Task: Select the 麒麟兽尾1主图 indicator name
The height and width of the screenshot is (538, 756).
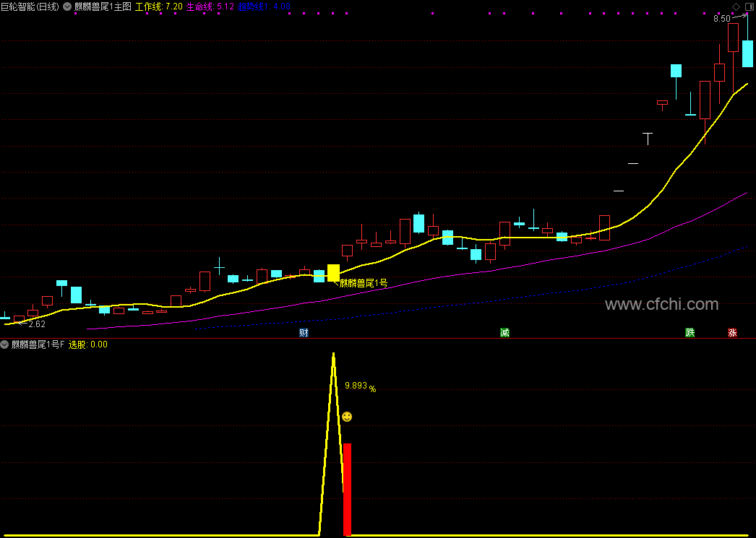Action: click(x=102, y=6)
